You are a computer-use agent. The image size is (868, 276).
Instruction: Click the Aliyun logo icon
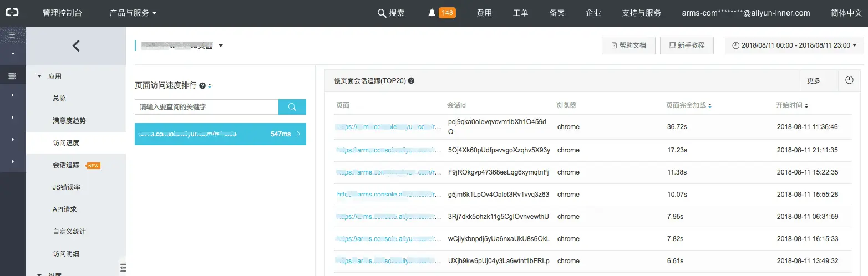coord(13,13)
